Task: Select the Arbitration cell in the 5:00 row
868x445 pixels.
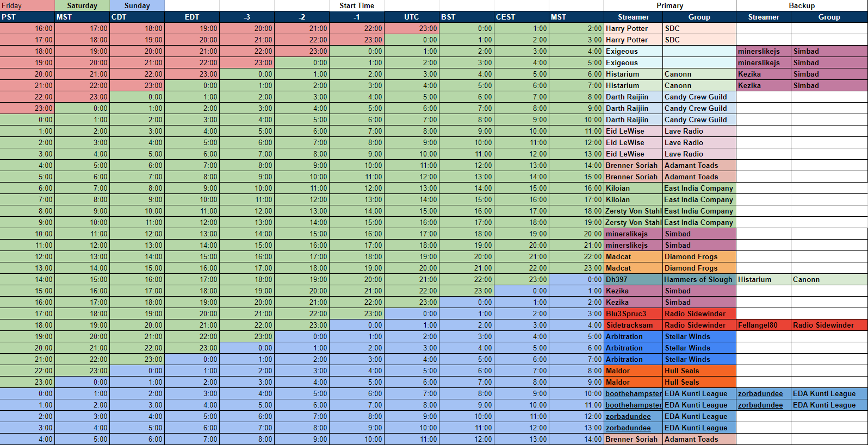Action: pyautogui.click(x=633, y=336)
